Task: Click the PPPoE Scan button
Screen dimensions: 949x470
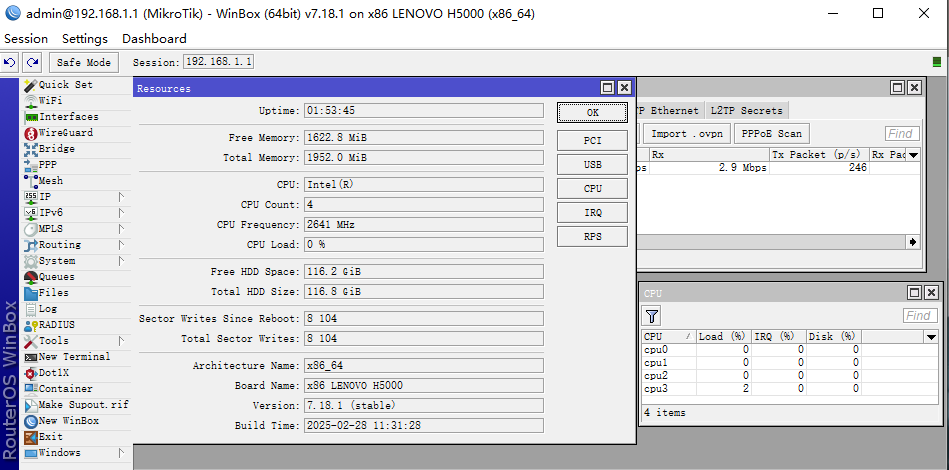Action: [771, 134]
